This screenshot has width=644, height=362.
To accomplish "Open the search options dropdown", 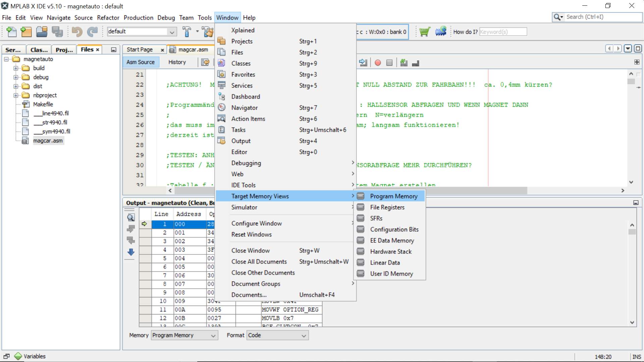I will click(558, 17).
